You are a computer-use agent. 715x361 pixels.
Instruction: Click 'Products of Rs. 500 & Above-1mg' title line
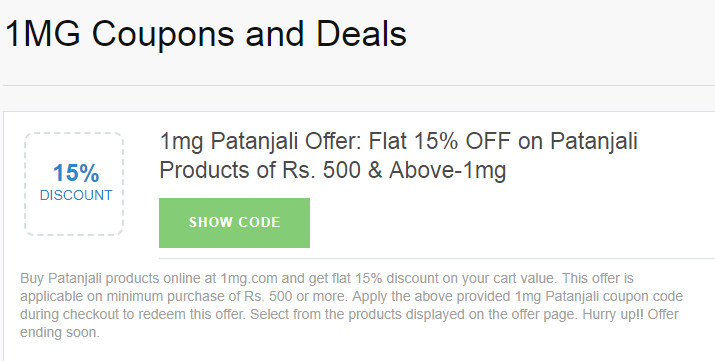point(332,170)
